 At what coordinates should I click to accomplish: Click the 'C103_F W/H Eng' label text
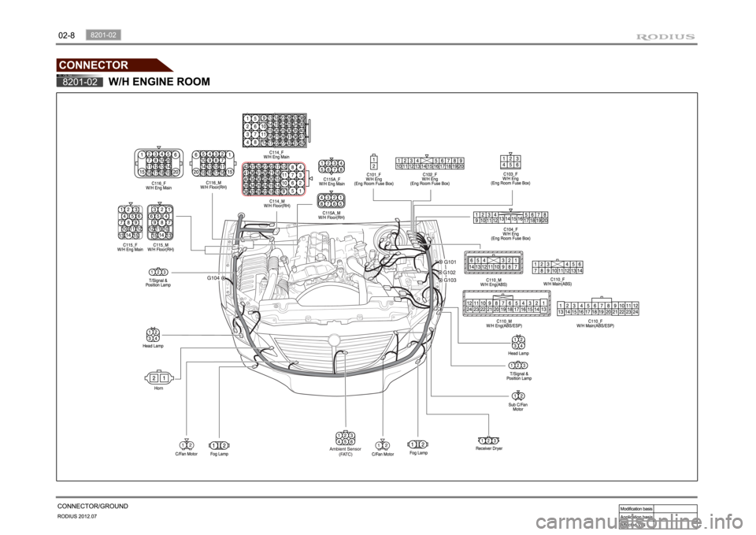tap(510, 176)
